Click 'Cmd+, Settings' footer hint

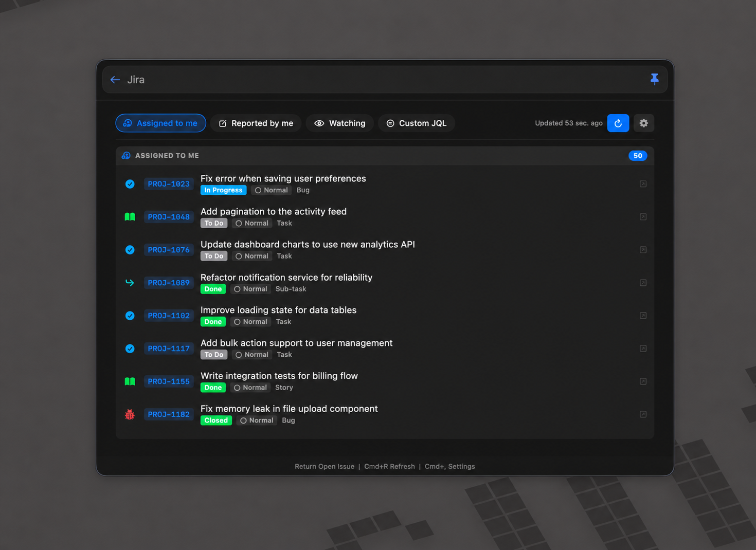[x=450, y=466]
